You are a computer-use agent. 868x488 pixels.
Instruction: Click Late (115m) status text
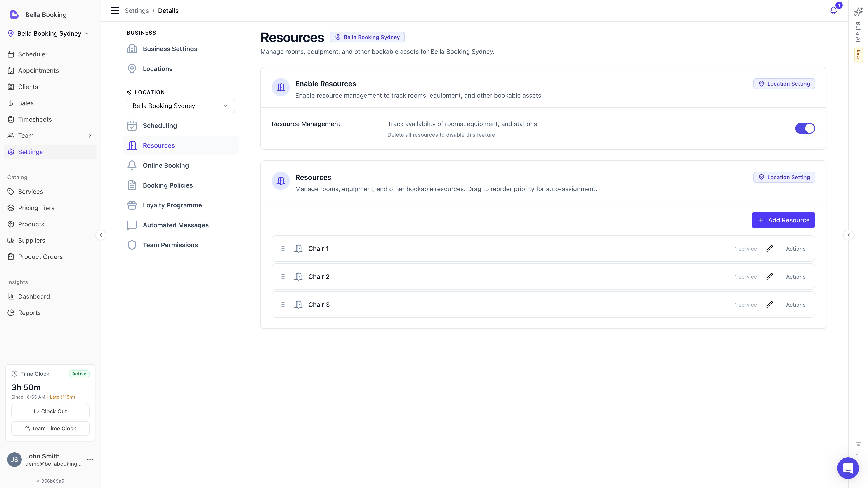(x=62, y=397)
